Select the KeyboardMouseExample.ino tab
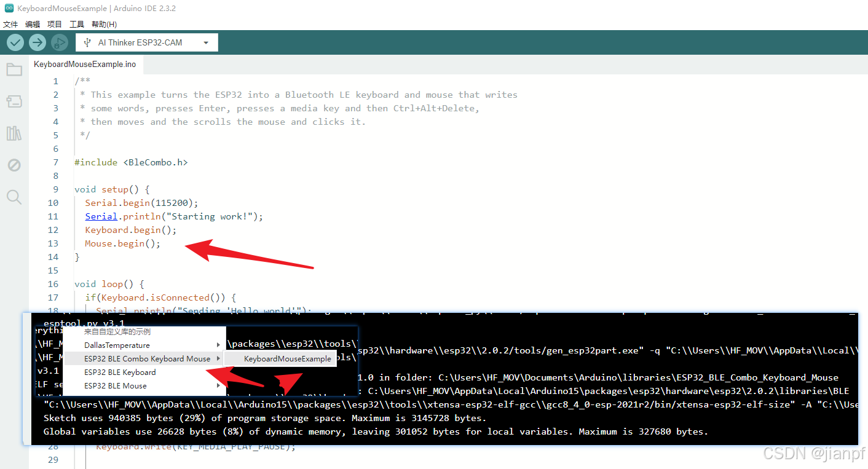Viewport: 868px width, 469px height. [85, 64]
